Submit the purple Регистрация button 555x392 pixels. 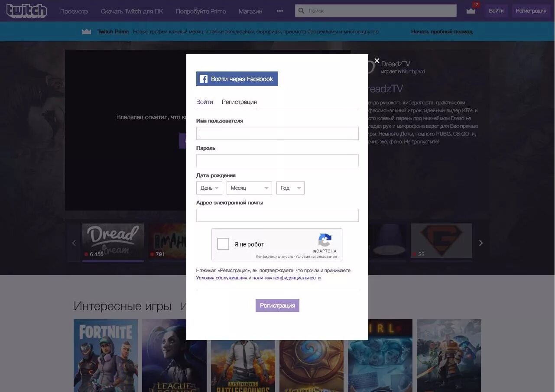point(277,305)
